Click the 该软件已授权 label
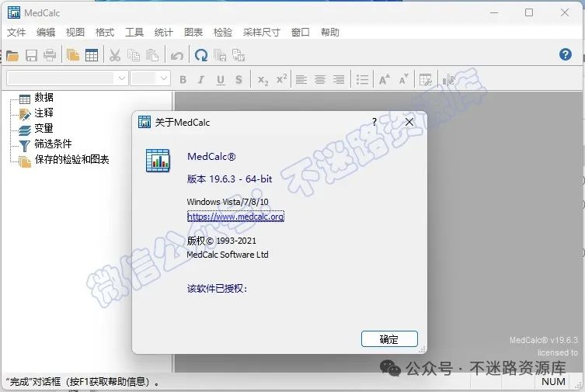Screen dimensions: 585x392 pyautogui.click(x=217, y=289)
